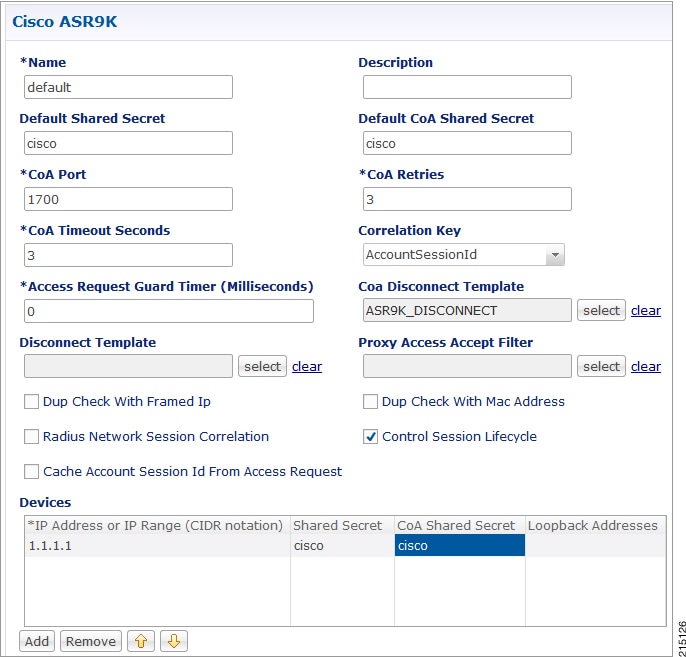
Task: Click the empty Proxy Access Accept Filter field
Action: [467, 367]
